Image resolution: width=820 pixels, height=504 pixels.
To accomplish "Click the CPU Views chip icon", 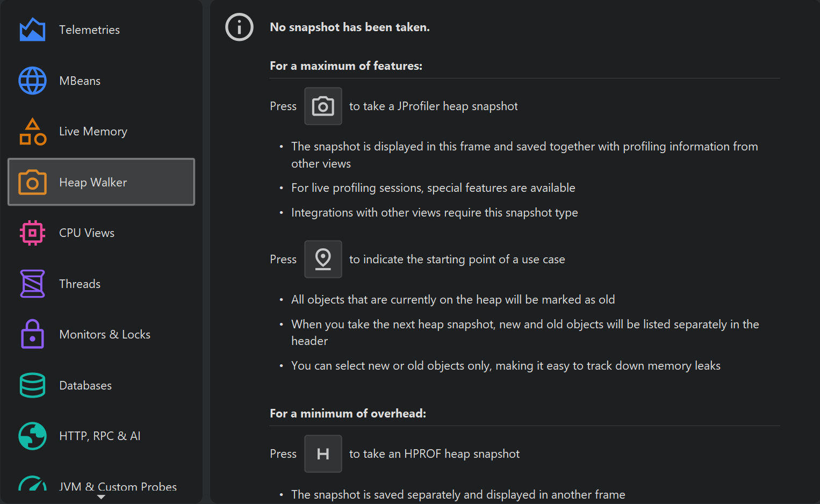I will point(32,233).
